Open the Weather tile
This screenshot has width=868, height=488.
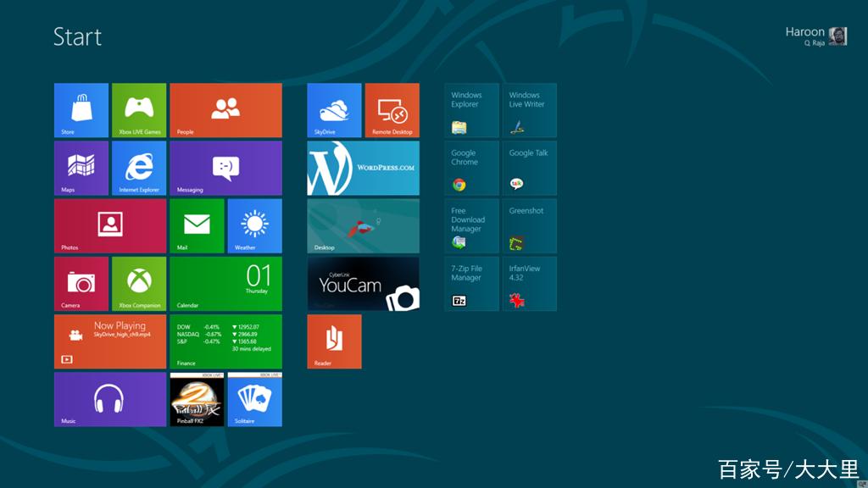tap(254, 225)
